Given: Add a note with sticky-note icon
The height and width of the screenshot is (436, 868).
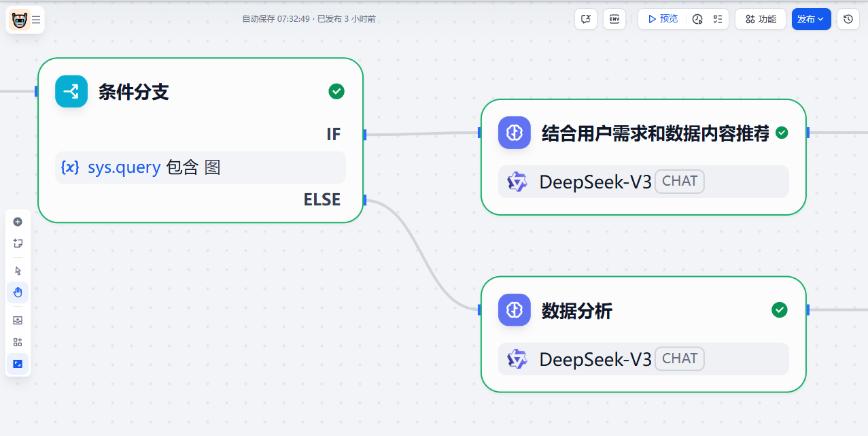Looking at the screenshot, I should [18, 243].
